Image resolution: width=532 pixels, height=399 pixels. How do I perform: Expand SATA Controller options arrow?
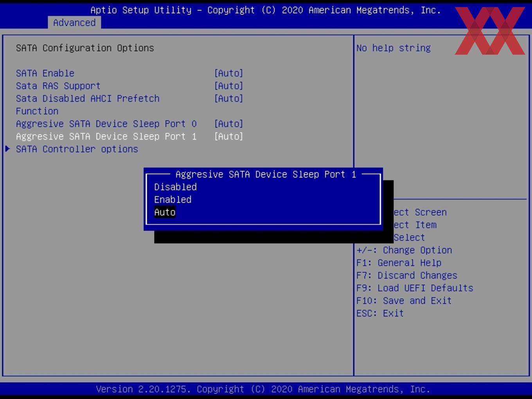pos(7,149)
